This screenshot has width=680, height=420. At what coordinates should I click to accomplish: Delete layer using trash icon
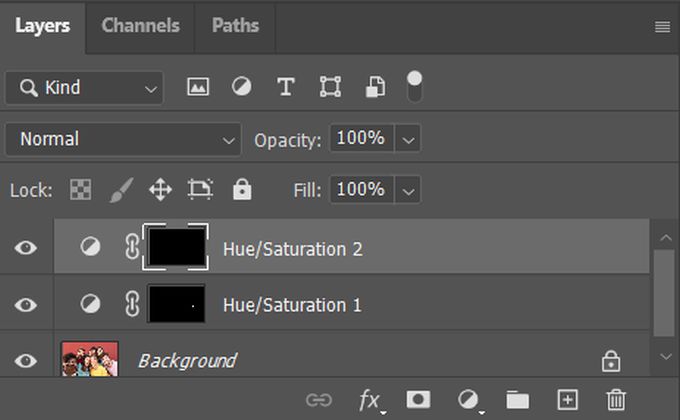[617, 400]
